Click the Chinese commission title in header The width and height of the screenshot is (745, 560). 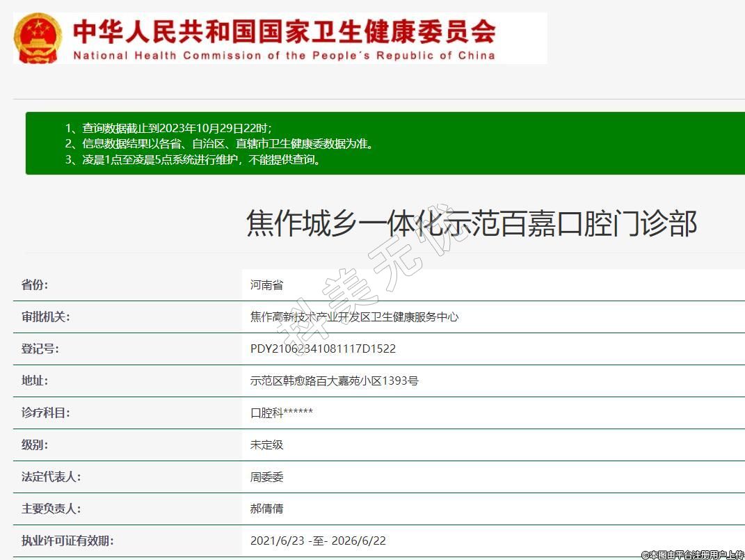click(x=284, y=31)
